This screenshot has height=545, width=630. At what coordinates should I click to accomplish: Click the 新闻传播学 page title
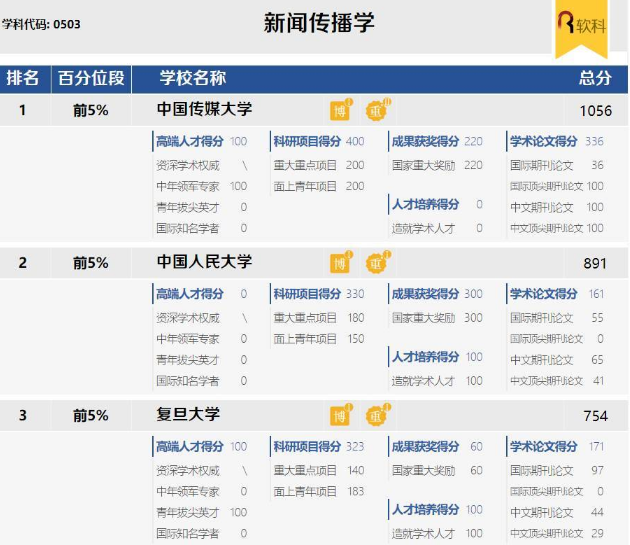[319, 23]
